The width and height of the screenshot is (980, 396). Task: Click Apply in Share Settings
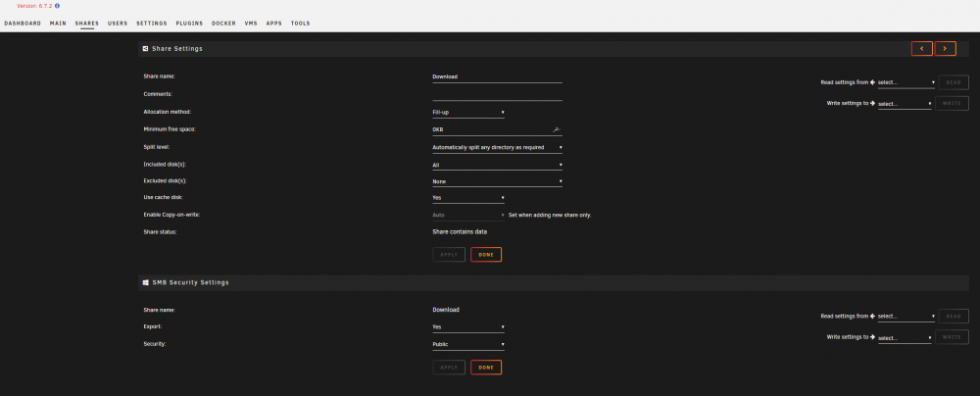click(x=449, y=255)
